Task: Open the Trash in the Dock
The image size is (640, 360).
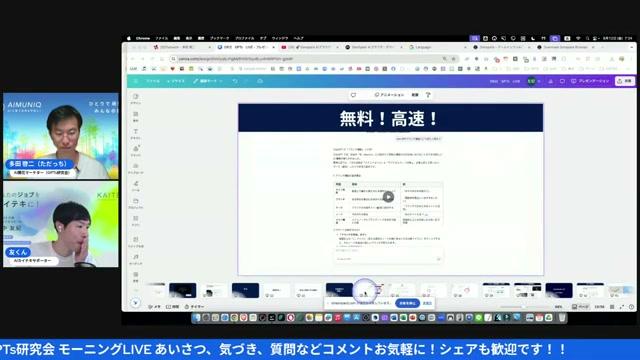Action: pyautogui.click(x=562, y=318)
